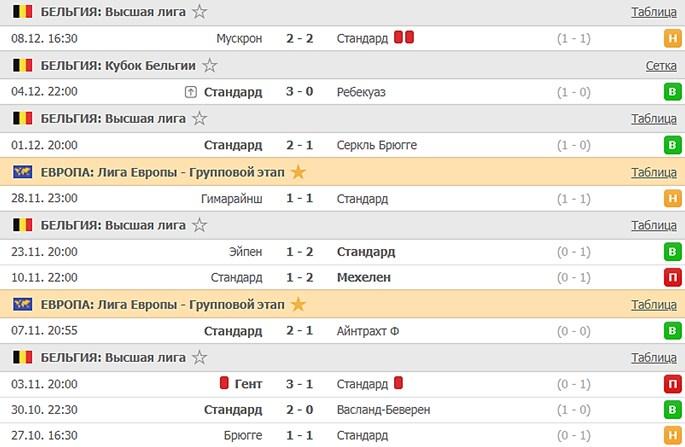This screenshot has width=685, height=447.
Task: Toggle star in league header above Мускрон match
Action: tap(200, 12)
